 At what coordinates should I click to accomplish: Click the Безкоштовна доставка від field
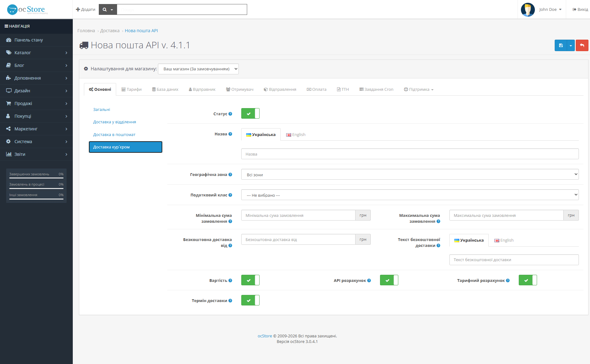point(298,239)
